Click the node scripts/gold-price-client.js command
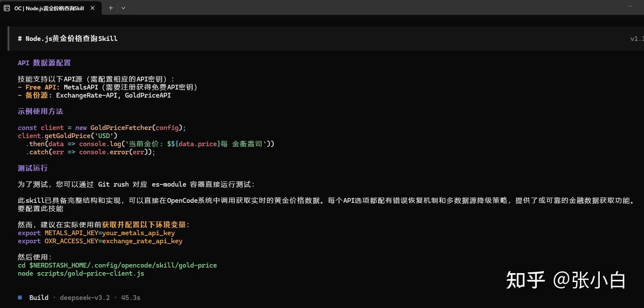The height and width of the screenshot is (308, 644). tap(81, 273)
